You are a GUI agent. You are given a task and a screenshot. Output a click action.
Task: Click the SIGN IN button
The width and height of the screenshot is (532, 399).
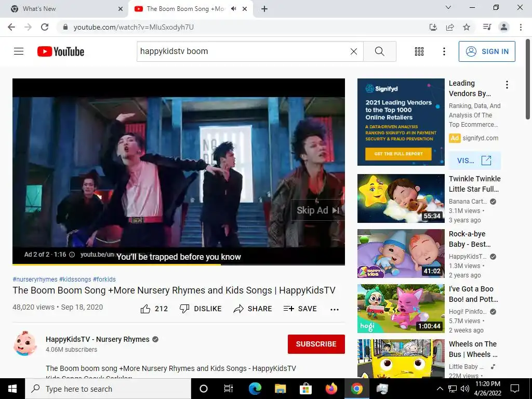pyautogui.click(x=487, y=51)
